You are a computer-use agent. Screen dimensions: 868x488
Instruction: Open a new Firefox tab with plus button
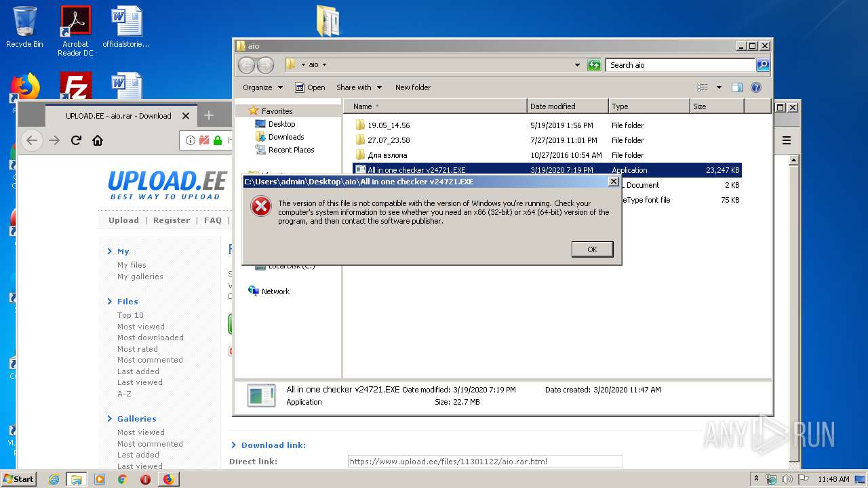209,116
